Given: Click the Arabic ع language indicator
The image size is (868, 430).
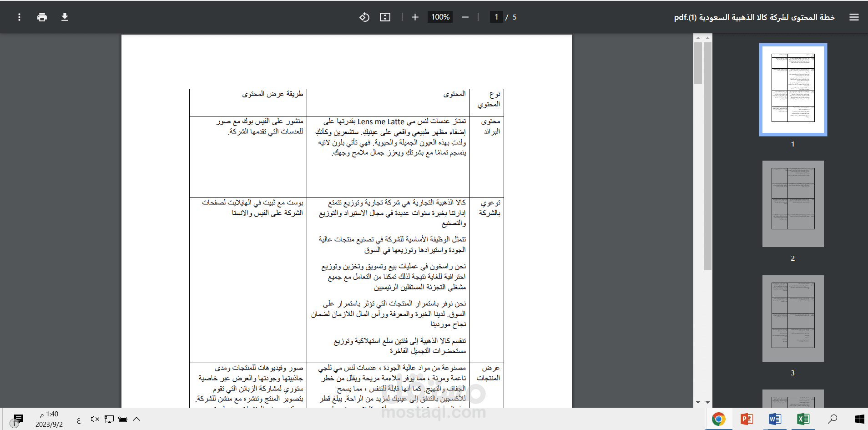Looking at the screenshot, I should coord(79,420).
